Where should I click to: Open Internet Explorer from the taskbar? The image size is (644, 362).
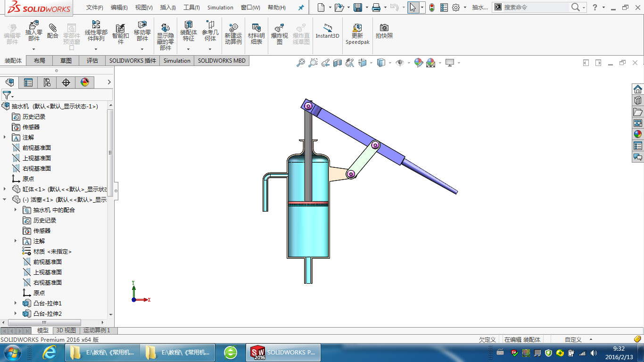(x=50, y=352)
